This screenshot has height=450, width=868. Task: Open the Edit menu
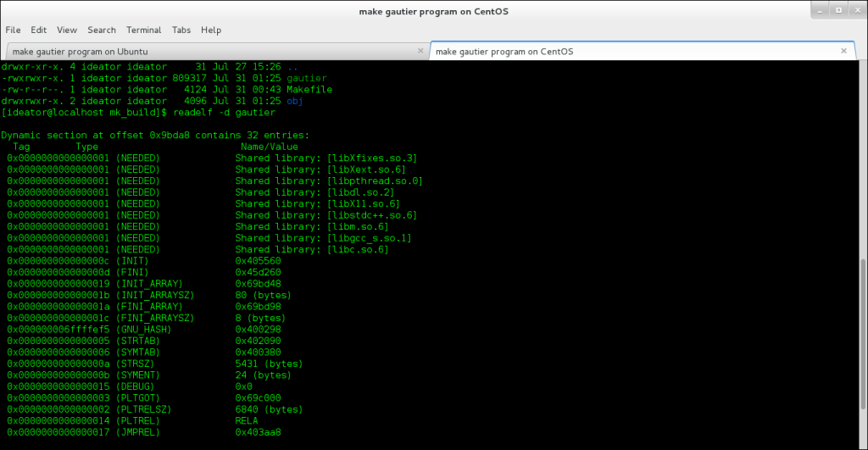click(x=38, y=30)
